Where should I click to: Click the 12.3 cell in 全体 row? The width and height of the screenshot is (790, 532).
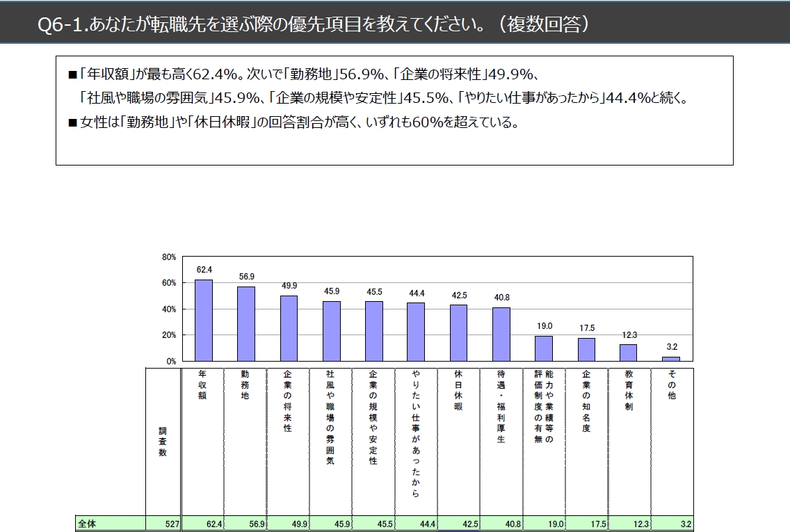[629, 524]
